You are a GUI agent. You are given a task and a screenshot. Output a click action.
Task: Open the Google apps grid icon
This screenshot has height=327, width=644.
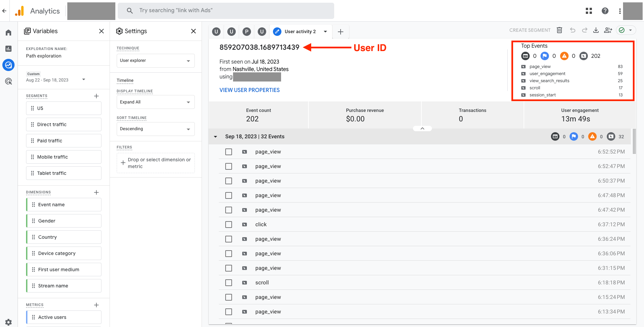pos(589,11)
